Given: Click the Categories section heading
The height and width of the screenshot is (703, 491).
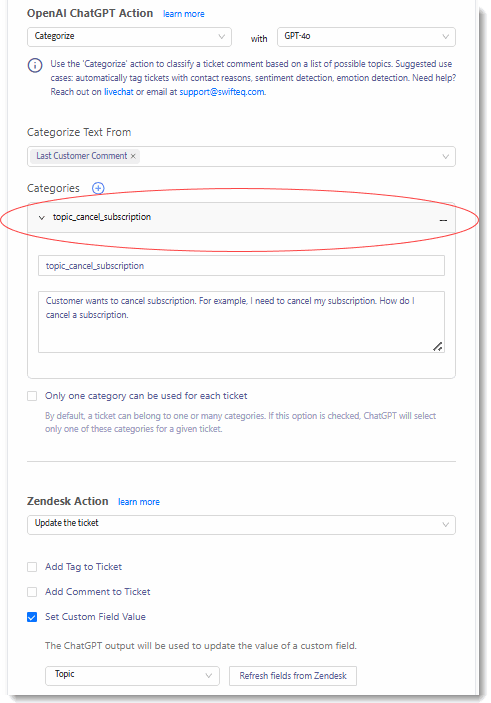Looking at the screenshot, I should (53, 188).
